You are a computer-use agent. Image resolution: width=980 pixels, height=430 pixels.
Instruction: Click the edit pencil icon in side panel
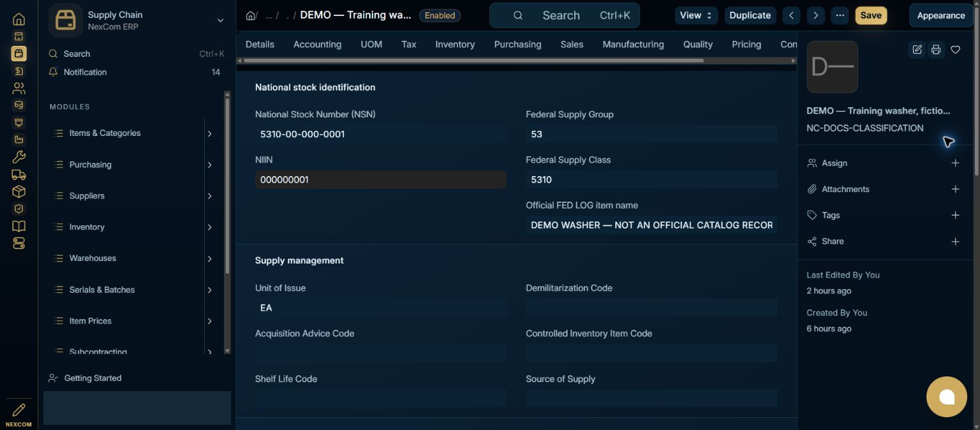917,50
